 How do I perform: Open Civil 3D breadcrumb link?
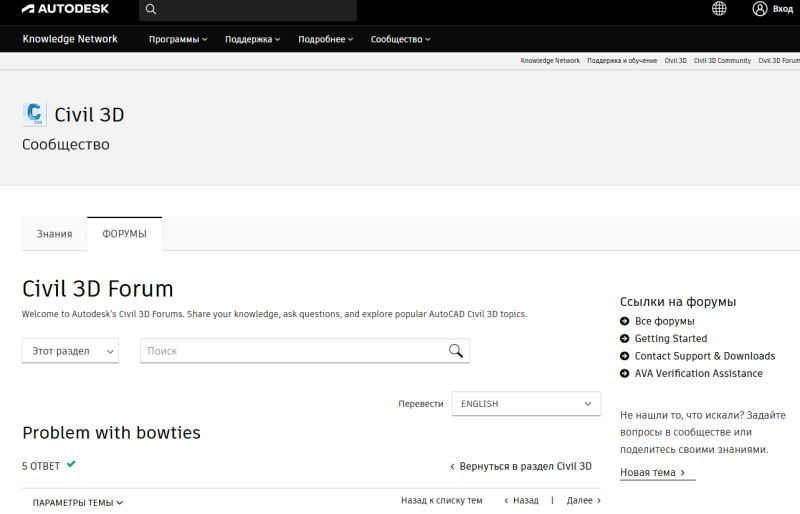[x=676, y=61]
